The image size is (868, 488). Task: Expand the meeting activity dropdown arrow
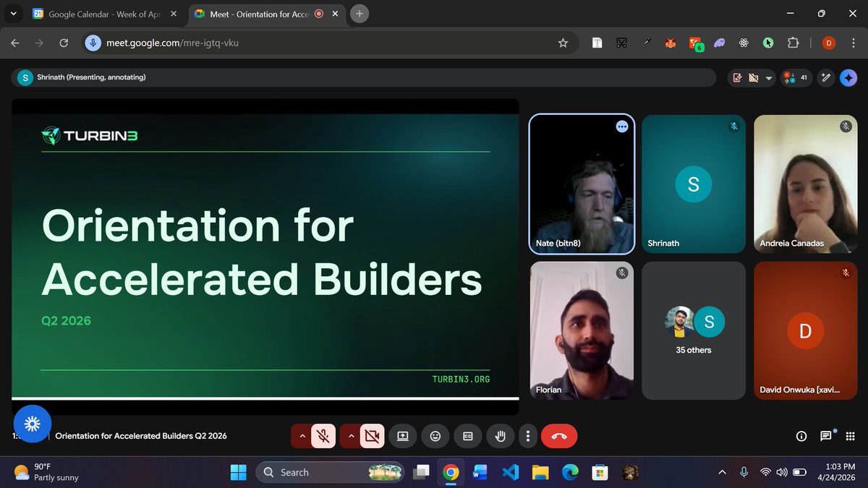point(769,78)
